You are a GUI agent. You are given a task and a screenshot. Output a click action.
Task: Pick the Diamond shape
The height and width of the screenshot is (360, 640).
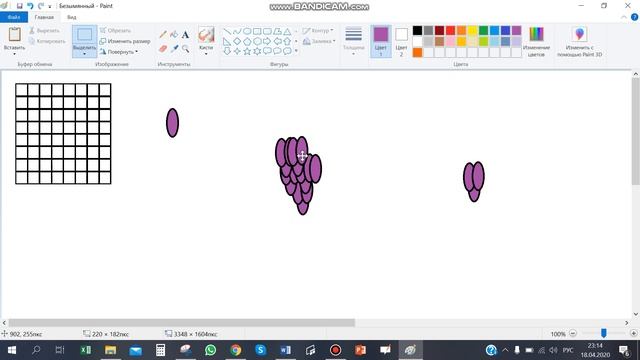[237, 41]
